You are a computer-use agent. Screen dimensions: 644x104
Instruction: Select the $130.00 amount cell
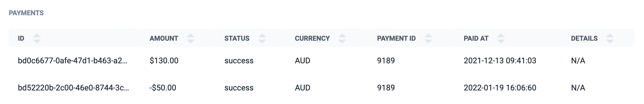(164, 60)
